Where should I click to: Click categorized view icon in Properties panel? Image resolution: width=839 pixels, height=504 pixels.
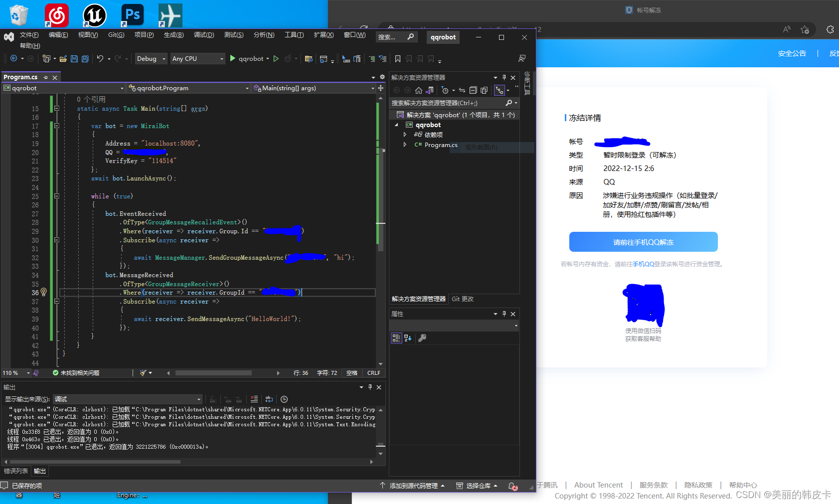click(396, 338)
